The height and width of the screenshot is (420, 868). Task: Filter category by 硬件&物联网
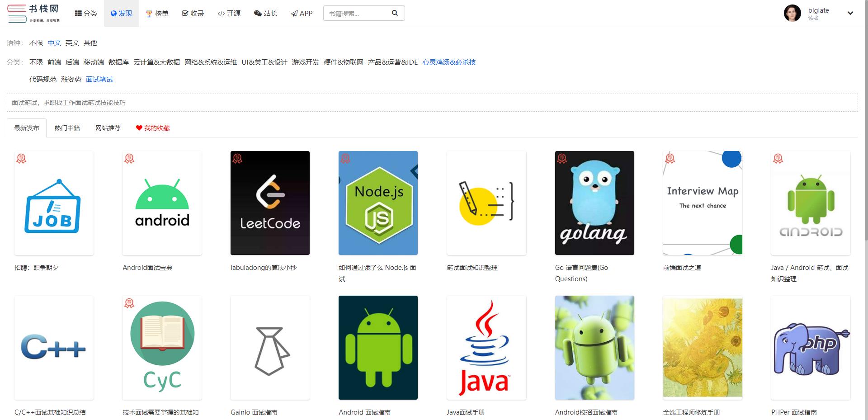click(x=344, y=62)
